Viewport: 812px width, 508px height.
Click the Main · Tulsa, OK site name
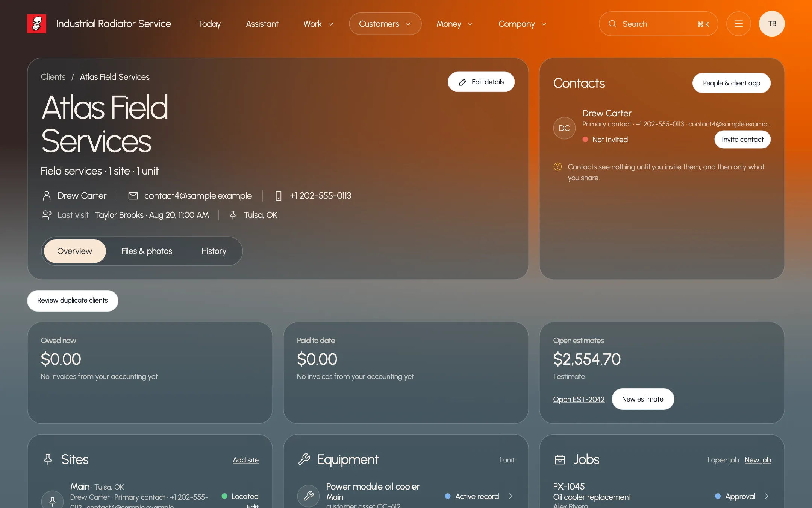point(97,487)
